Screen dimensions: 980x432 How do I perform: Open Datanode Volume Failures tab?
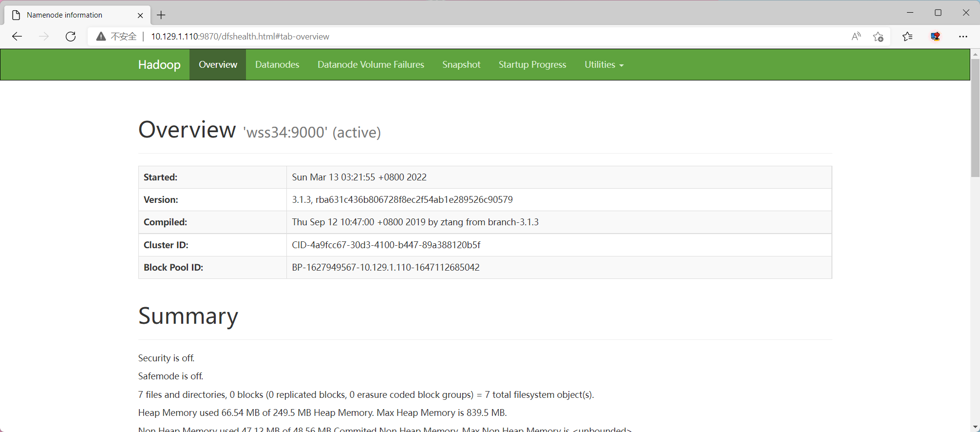pyautogui.click(x=371, y=64)
